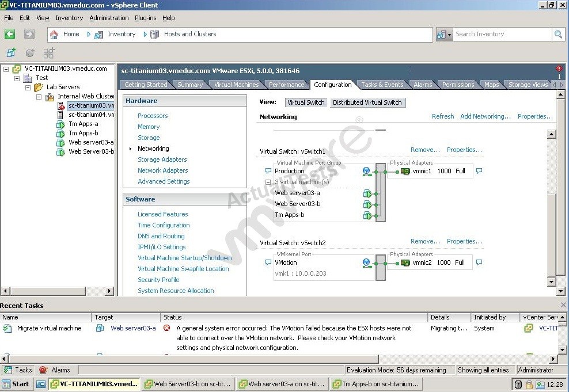Select the sc-titanium03 host icon in the tree
Viewport: 569px width, 392px height.
(61, 106)
